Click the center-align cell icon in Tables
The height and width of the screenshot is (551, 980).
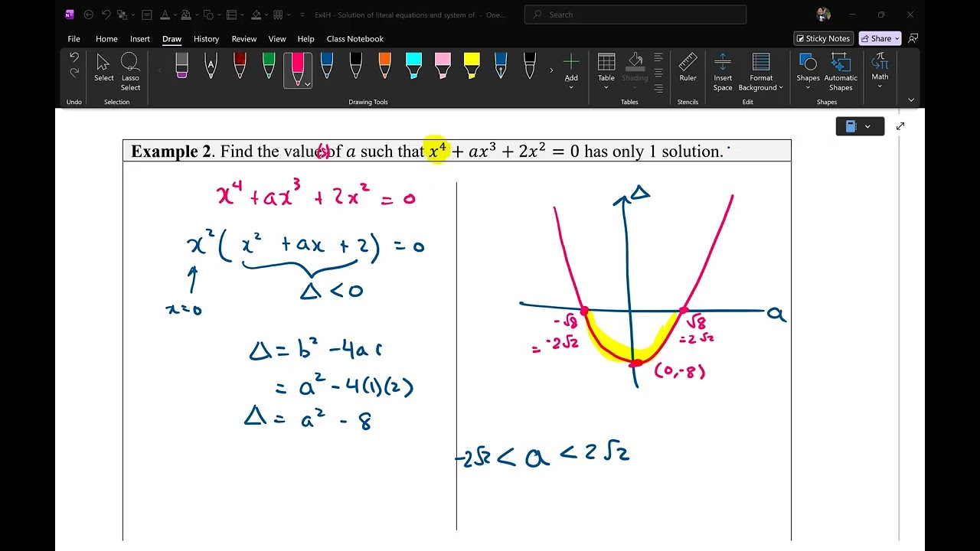(658, 73)
